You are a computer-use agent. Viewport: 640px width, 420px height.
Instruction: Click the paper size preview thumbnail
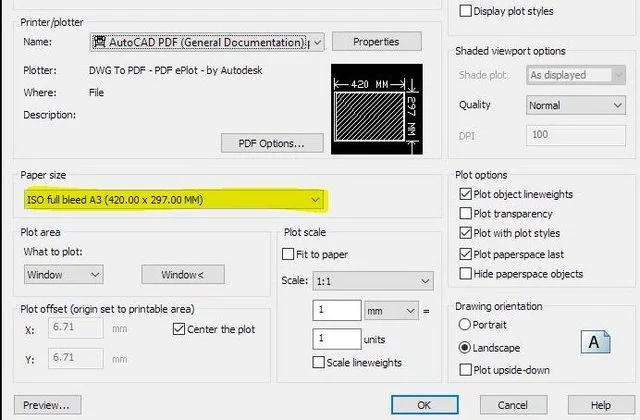(377, 109)
